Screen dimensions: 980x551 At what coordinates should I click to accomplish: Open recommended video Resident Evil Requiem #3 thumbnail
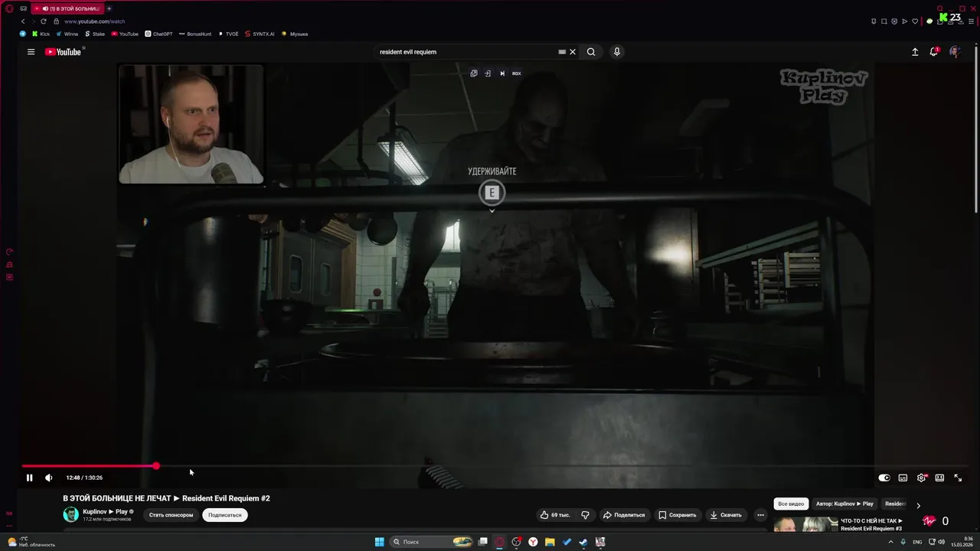[805, 525]
